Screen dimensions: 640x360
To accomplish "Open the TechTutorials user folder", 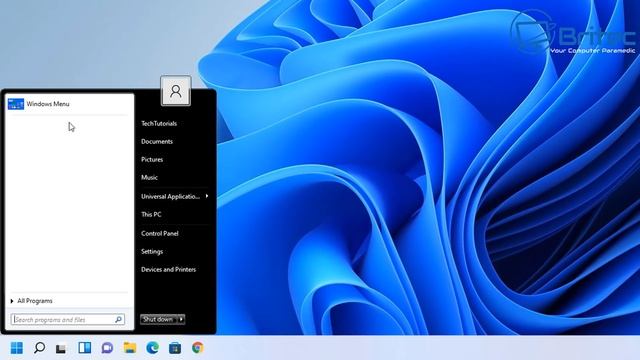I will pos(159,123).
